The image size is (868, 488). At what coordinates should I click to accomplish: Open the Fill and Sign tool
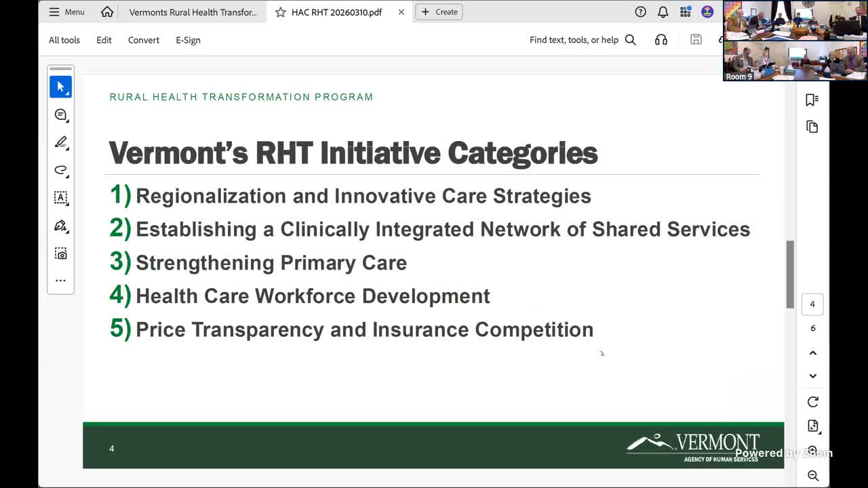pyautogui.click(x=60, y=225)
